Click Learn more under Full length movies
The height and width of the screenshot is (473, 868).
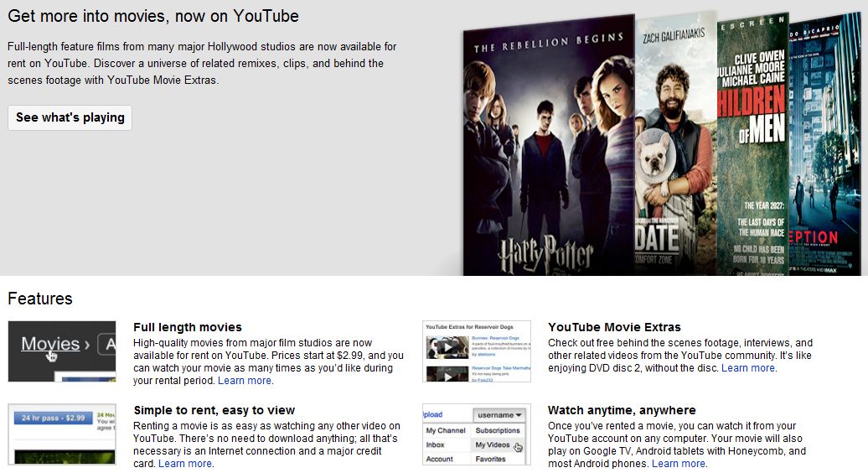[244, 381]
